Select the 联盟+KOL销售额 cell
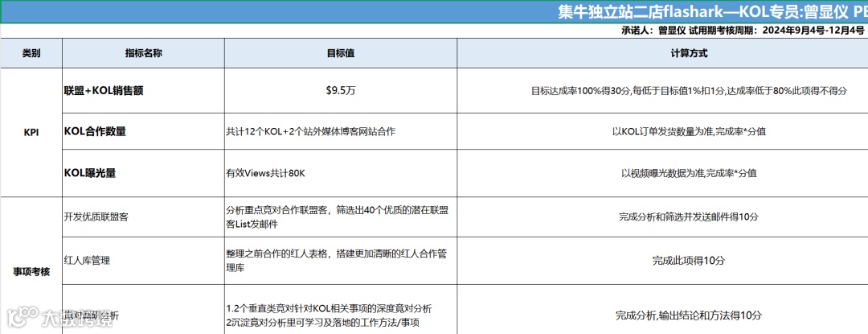Viewport: 868px width, 334px height. pyautogui.click(x=143, y=91)
